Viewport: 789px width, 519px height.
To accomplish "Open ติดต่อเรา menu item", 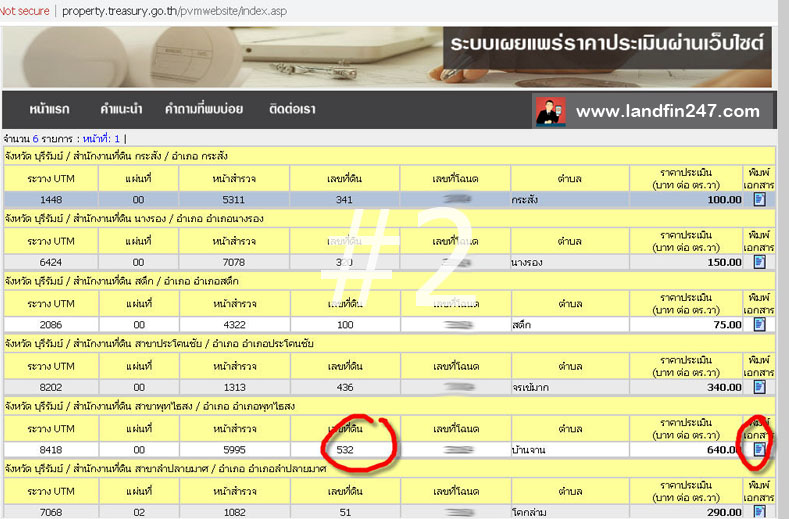I will 292,109.
